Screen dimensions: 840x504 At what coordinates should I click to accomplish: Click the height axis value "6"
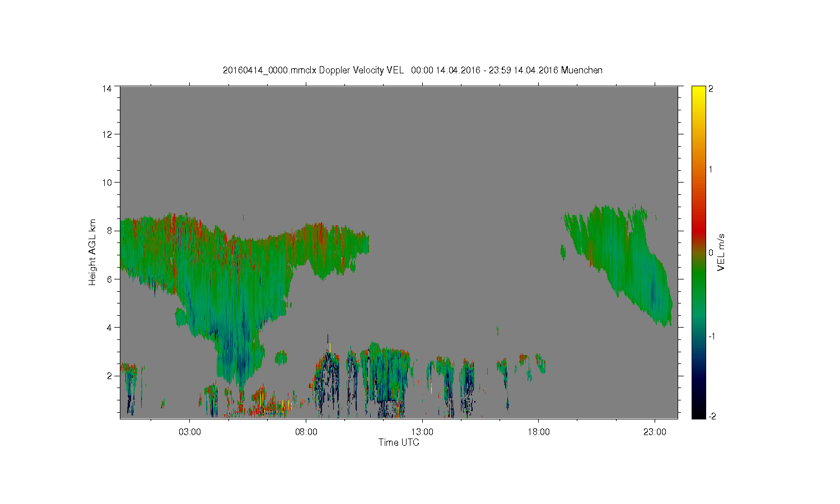110,279
